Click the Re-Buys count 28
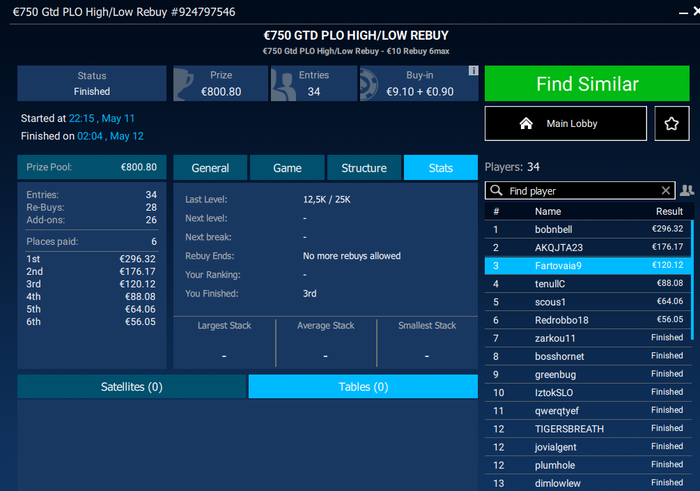Viewport: 700px width, 491px height. click(151, 207)
